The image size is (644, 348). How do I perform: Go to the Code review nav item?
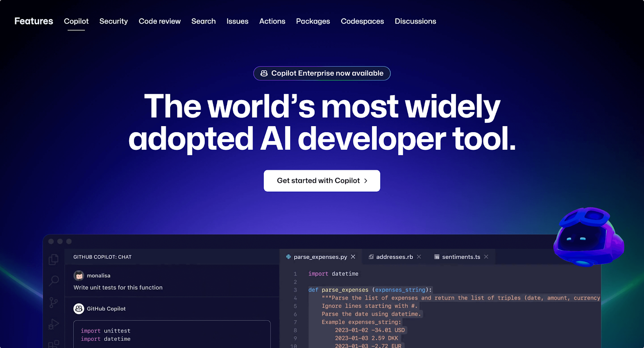click(x=159, y=21)
